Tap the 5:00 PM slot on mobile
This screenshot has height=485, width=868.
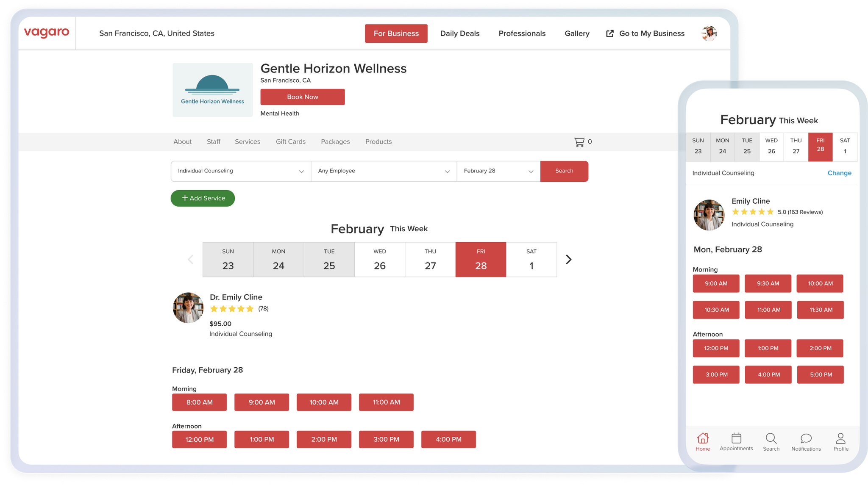pyautogui.click(x=821, y=375)
